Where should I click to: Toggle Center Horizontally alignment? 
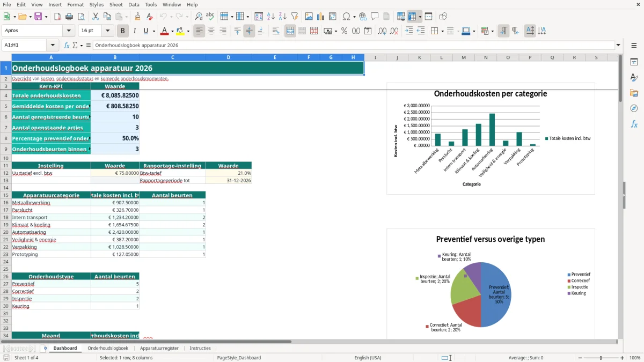[211, 31]
